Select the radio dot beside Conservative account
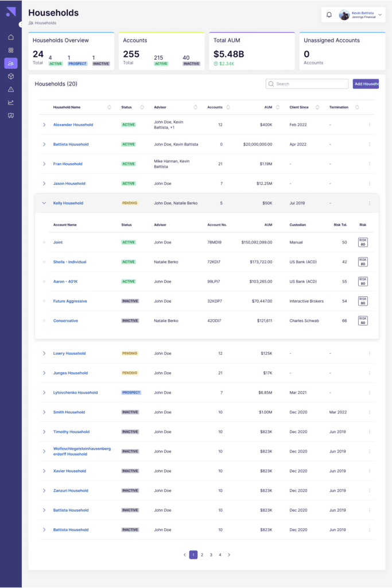 coord(44,320)
